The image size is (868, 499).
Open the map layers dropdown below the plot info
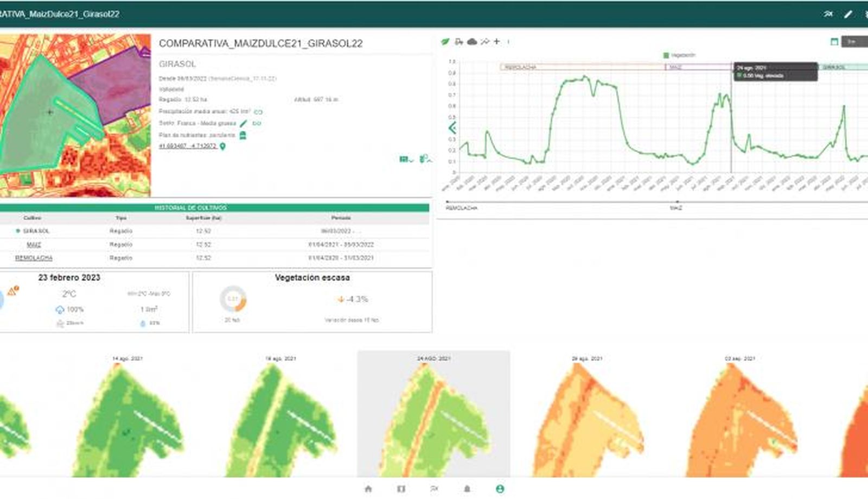tap(406, 159)
